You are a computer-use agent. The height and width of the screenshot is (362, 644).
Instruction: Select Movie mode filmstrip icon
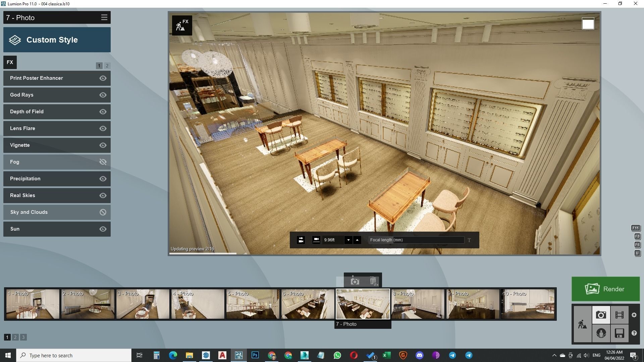(620, 315)
